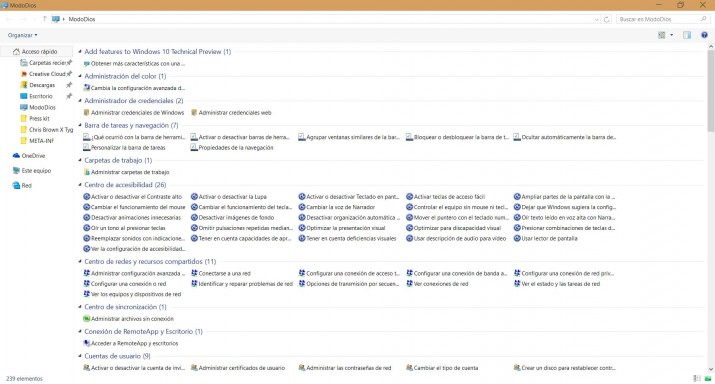Open Usar lector de pantalla icon
715x384 pixels.
tap(517, 239)
